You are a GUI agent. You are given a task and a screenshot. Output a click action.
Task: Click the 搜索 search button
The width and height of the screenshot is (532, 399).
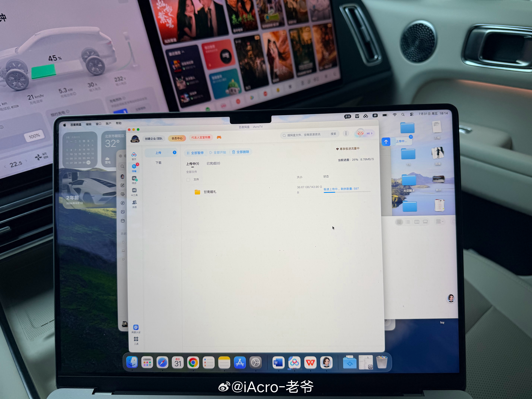[x=333, y=134]
